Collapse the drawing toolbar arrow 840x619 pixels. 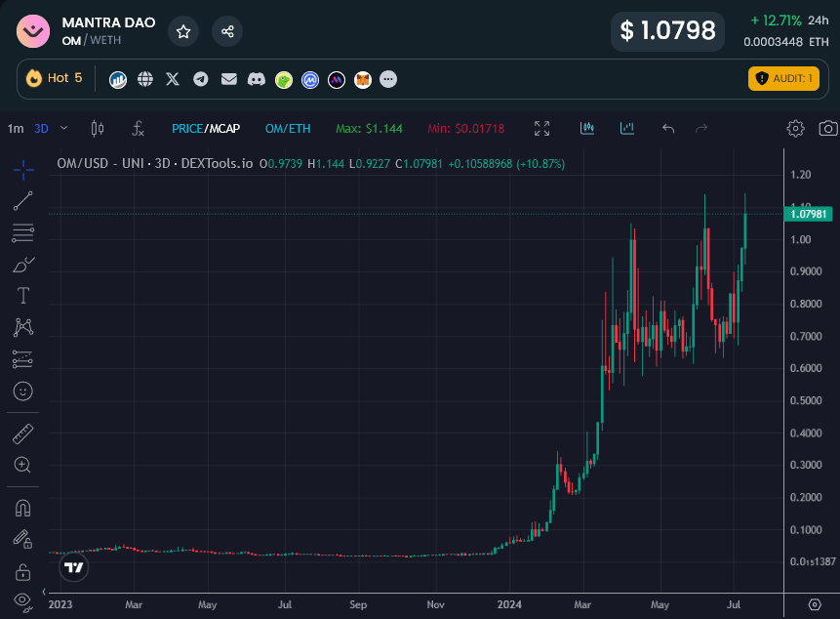[x=44, y=593]
